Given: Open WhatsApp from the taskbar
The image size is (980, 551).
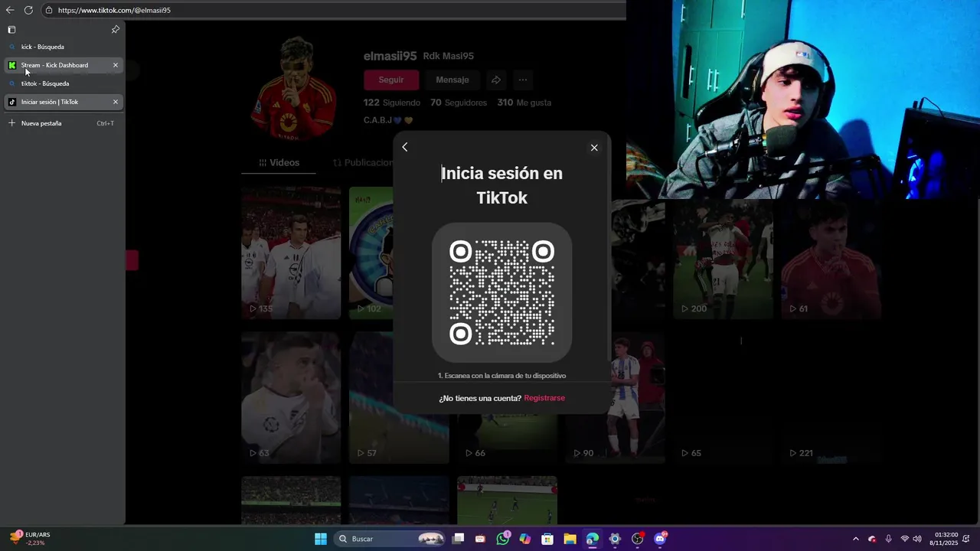Looking at the screenshot, I should [x=503, y=539].
